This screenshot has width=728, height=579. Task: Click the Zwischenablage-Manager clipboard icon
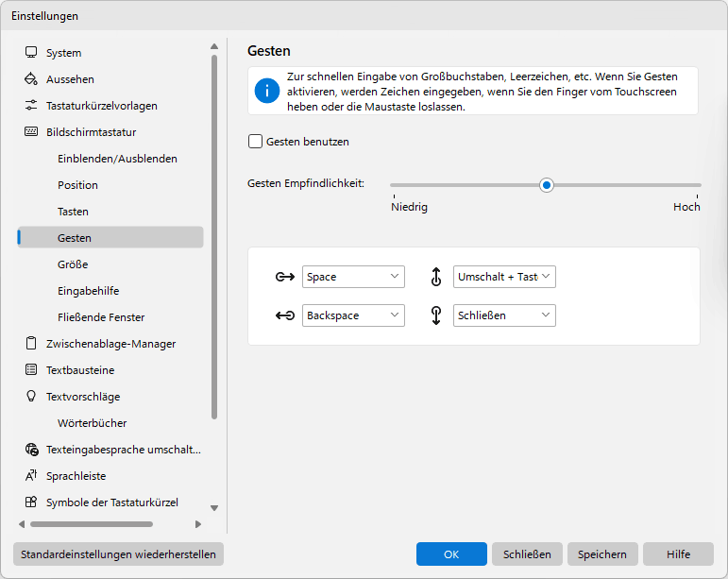[31, 344]
